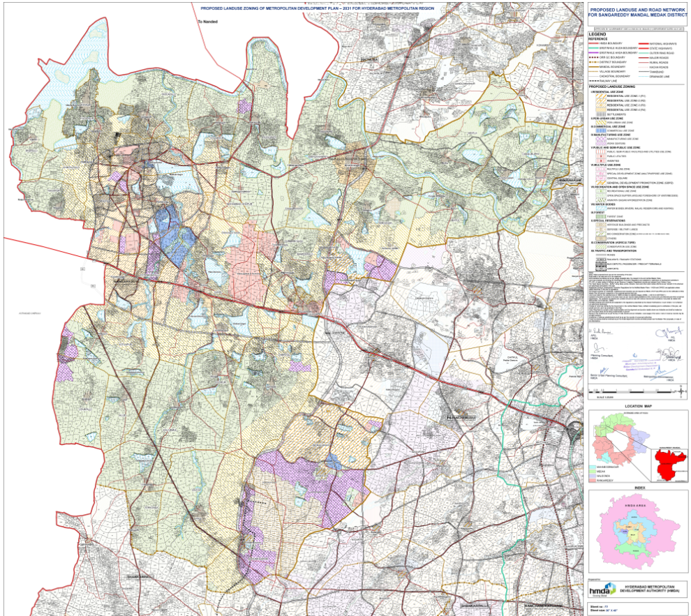Toggle the Drainage Line legend entry

pyautogui.click(x=643, y=77)
